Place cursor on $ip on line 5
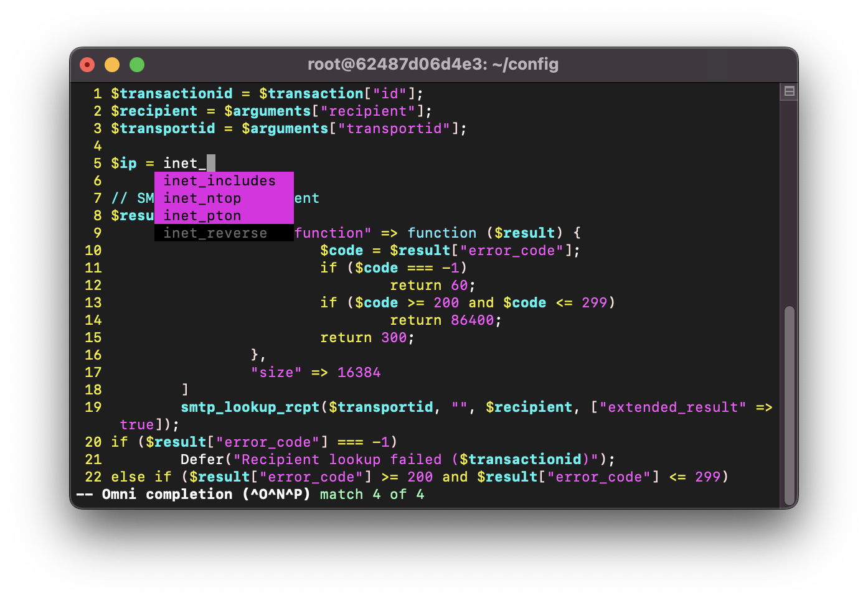 (124, 163)
